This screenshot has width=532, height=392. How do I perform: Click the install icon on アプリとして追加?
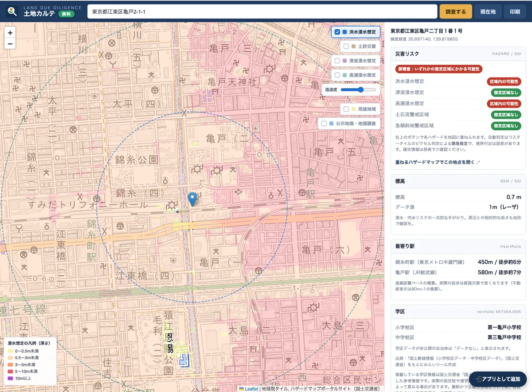tap(478, 379)
